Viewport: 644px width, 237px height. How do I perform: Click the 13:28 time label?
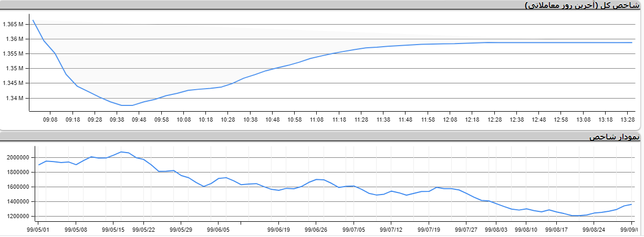[x=628, y=120]
